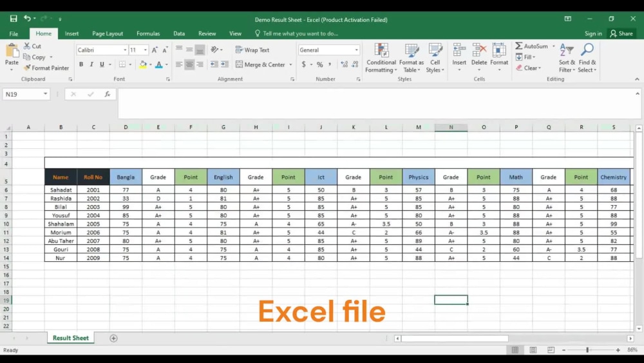The height and width of the screenshot is (363, 644).
Task: Click the zoom slider handle
Action: pos(587,350)
